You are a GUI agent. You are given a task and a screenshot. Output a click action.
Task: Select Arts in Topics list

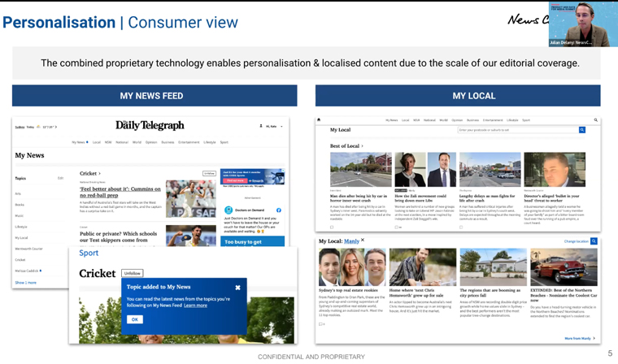(18, 194)
